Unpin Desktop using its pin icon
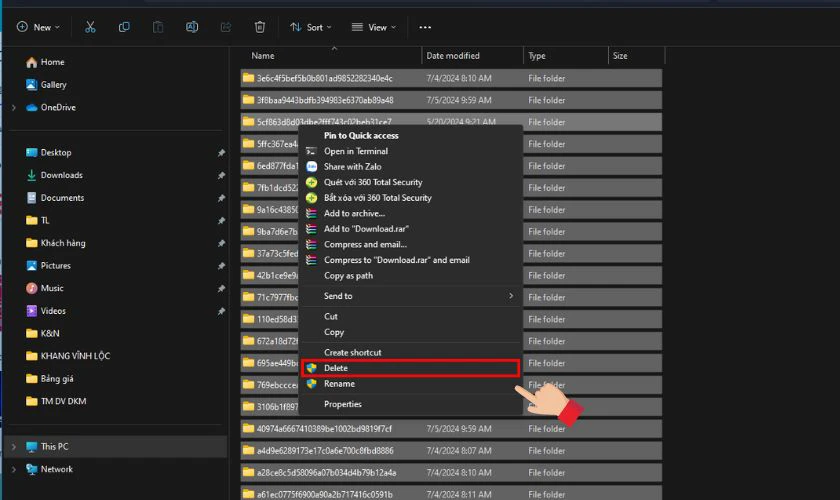Screen dimensions: 840x500 click(221, 153)
